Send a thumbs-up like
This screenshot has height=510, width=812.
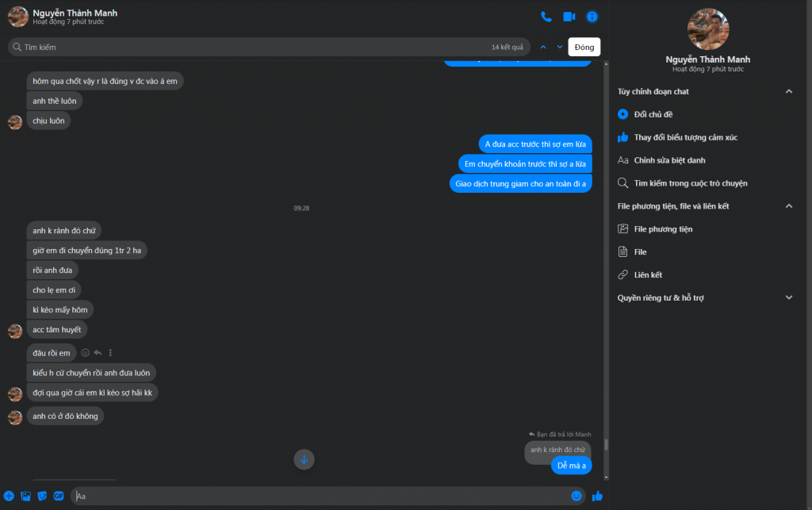pyautogui.click(x=597, y=497)
